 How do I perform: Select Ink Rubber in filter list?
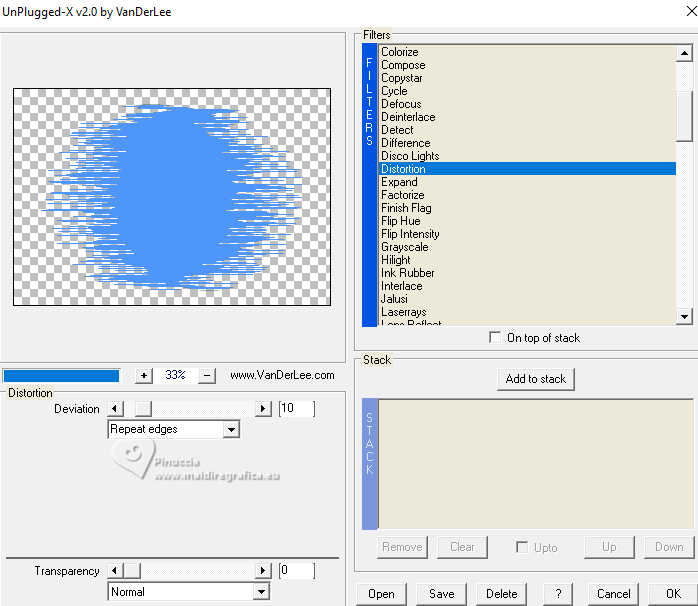coord(527,273)
